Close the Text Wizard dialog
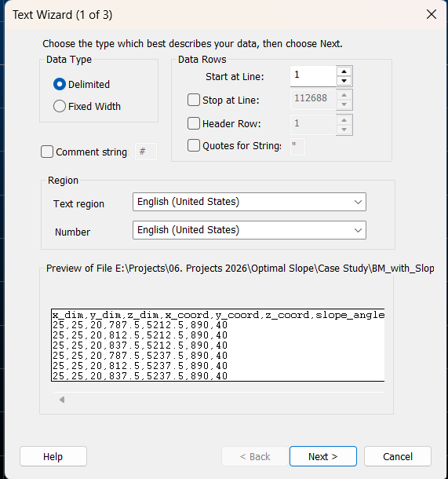This screenshot has width=448, height=479. [432, 14]
